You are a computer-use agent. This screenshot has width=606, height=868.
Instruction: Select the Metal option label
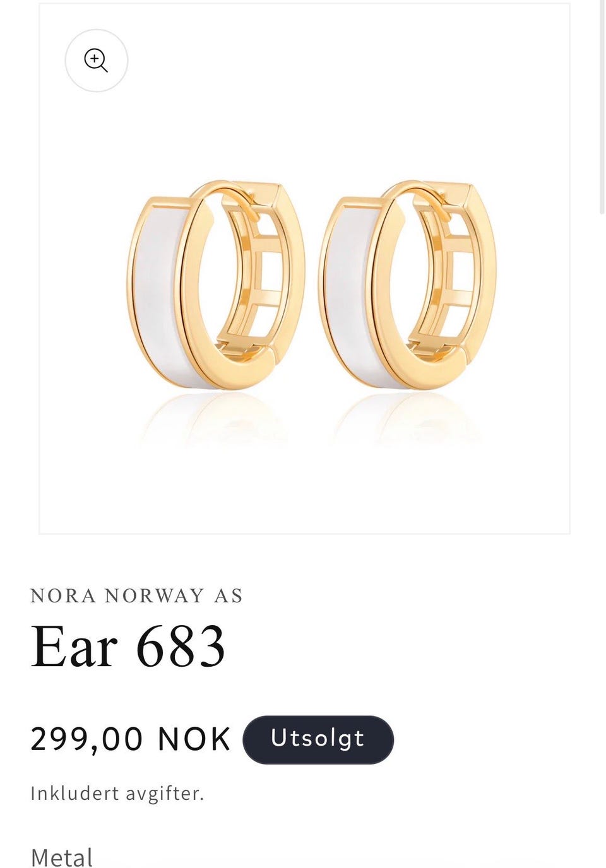pyautogui.click(x=62, y=858)
